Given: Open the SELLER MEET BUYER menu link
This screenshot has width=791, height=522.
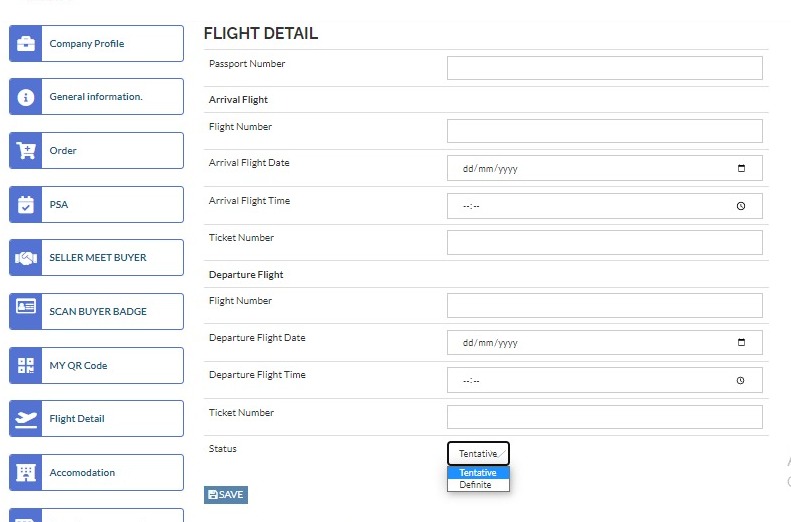Looking at the screenshot, I should pos(98,258).
